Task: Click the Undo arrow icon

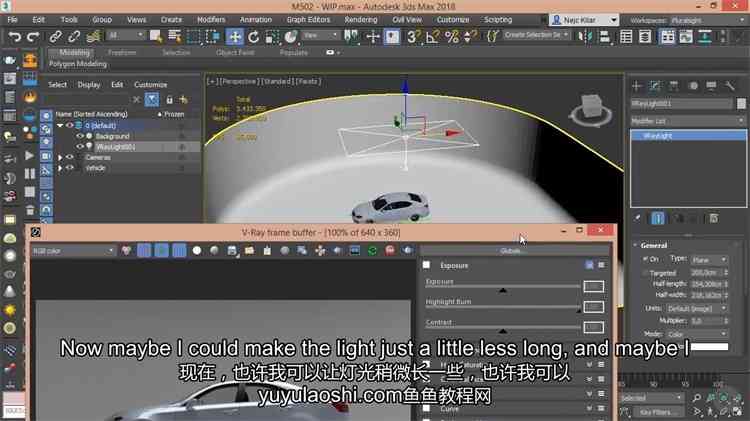Action: [14, 36]
